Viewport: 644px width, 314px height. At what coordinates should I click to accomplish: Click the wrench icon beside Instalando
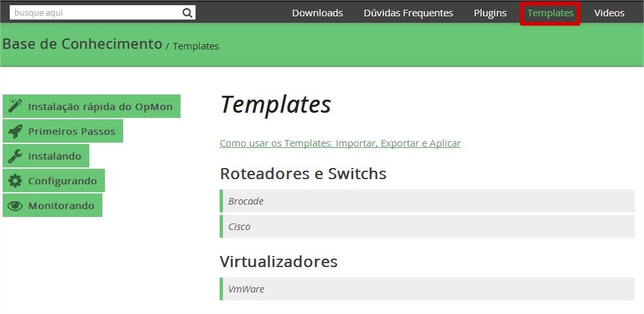(x=15, y=156)
